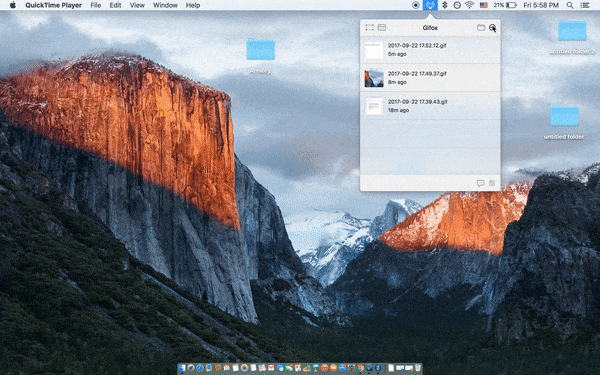Select mountain thumbnail of 17.49.37 gif
The height and width of the screenshot is (375, 600).
[374, 78]
